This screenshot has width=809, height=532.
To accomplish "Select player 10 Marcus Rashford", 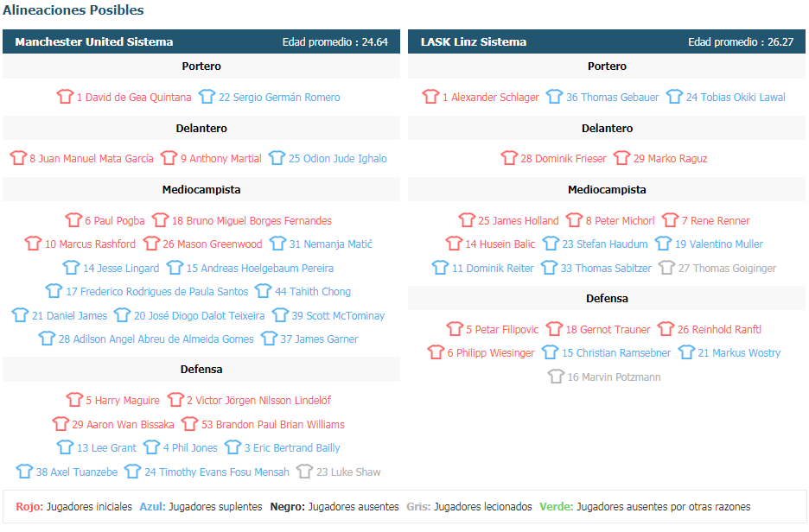I will 90,244.
